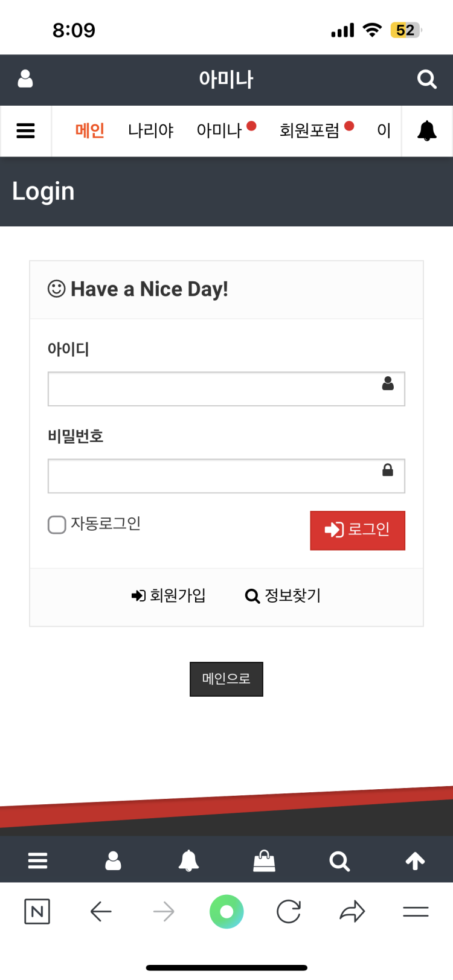Tap the notification bell next to tabs
Screen dimensions: 453x980
click(x=426, y=130)
